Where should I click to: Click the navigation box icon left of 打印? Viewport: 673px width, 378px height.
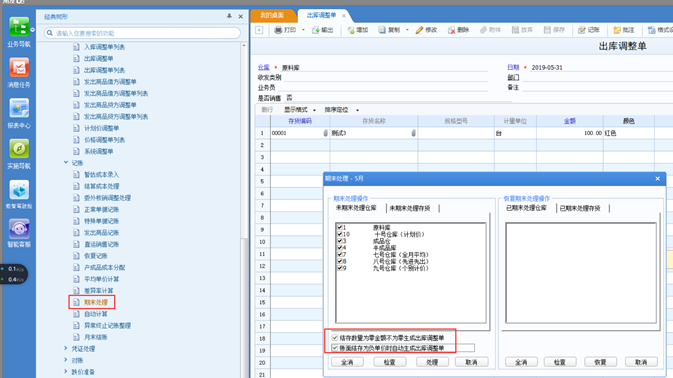point(259,30)
